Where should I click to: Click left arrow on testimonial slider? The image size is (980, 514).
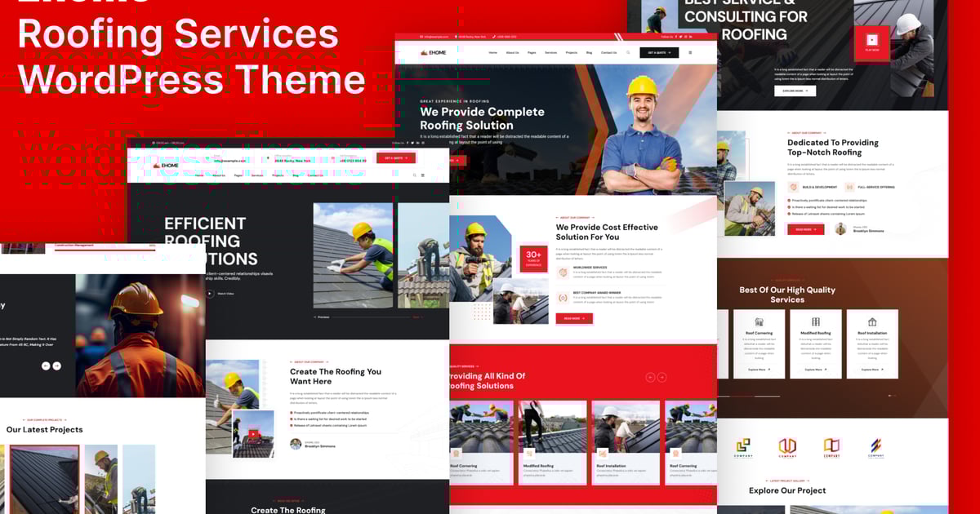coord(46,366)
